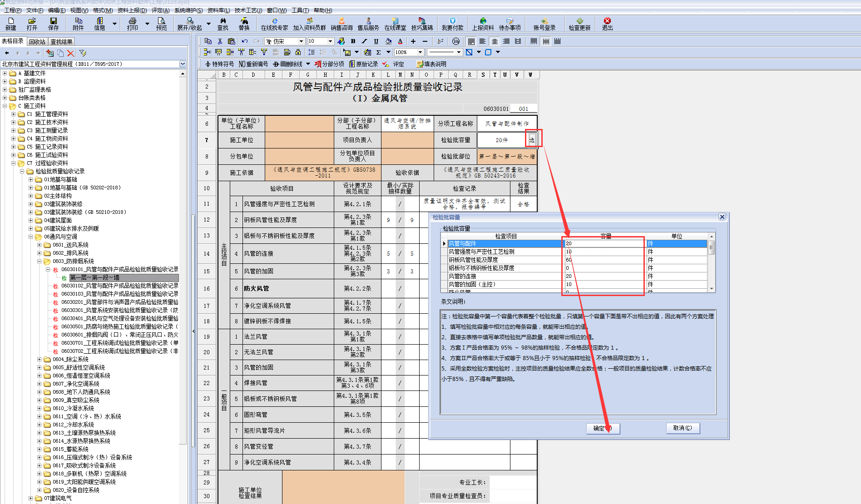Image resolution: width=861 pixels, height=504 pixels.
Task: Open the 附件 attachments tool
Action: [78, 24]
